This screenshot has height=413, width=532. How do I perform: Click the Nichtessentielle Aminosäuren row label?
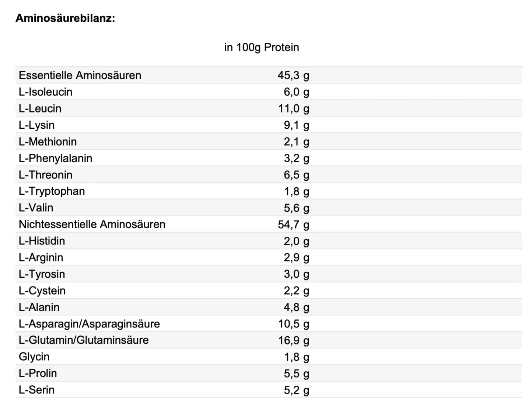(x=92, y=224)
